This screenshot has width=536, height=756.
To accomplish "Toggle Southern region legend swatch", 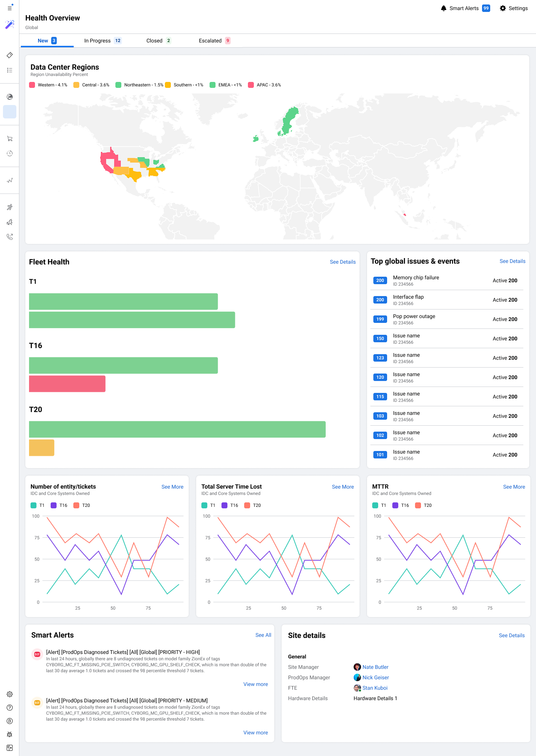I will pyautogui.click(x=168, y=85).
